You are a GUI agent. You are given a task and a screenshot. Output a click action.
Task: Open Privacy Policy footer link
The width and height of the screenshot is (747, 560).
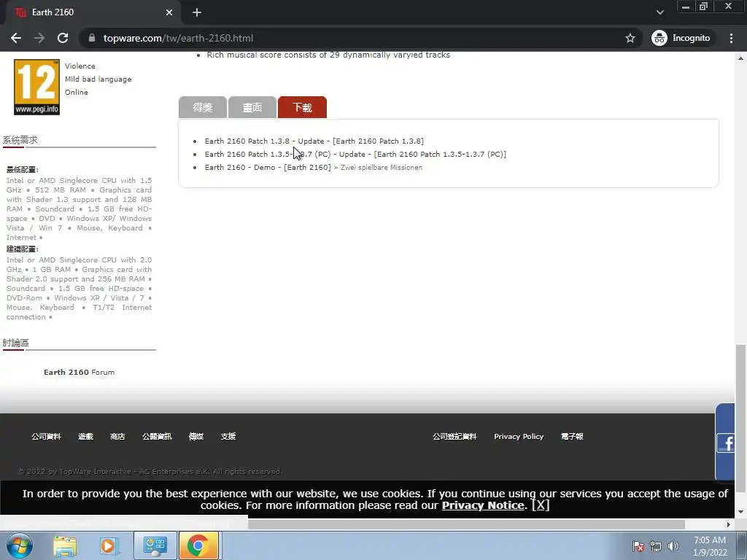(519, 436)
